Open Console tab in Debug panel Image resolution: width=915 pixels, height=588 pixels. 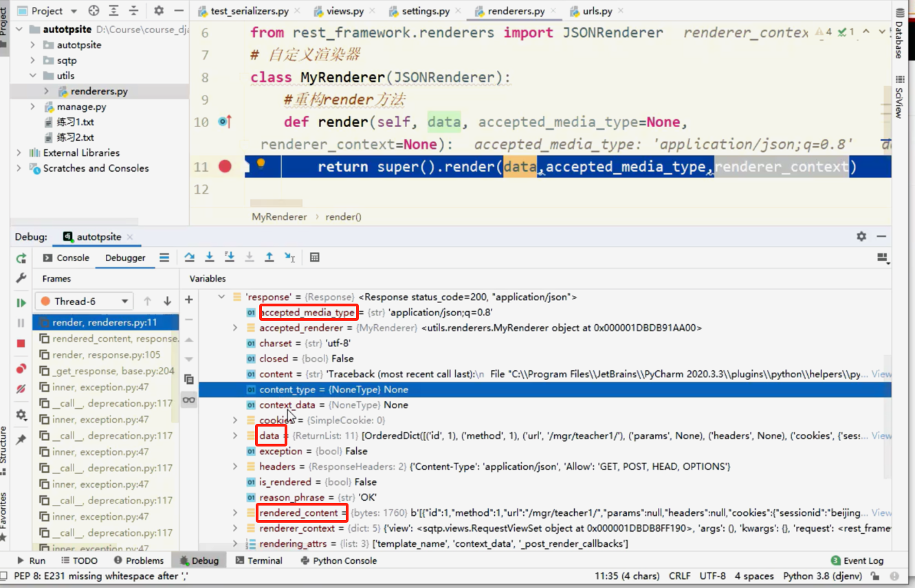pyautogui.click(x=66, y=258)
